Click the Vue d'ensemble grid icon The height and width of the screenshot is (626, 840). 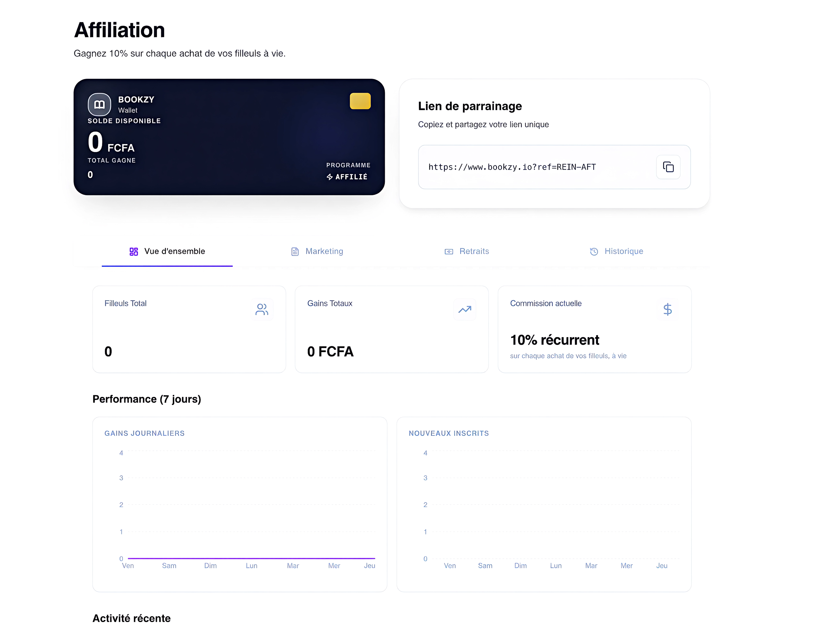point(133,252)
